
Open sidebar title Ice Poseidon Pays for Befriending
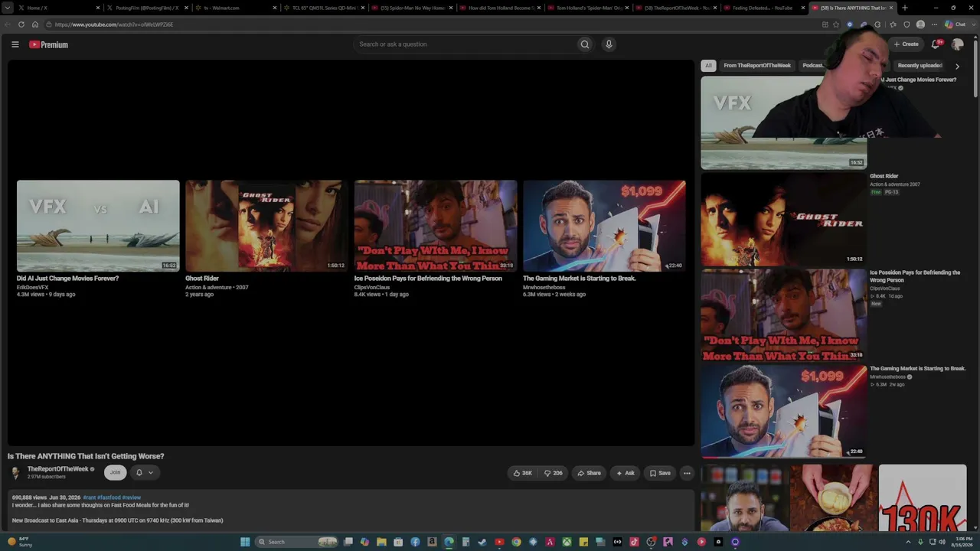pyautogui.click(x=915, y=276)
